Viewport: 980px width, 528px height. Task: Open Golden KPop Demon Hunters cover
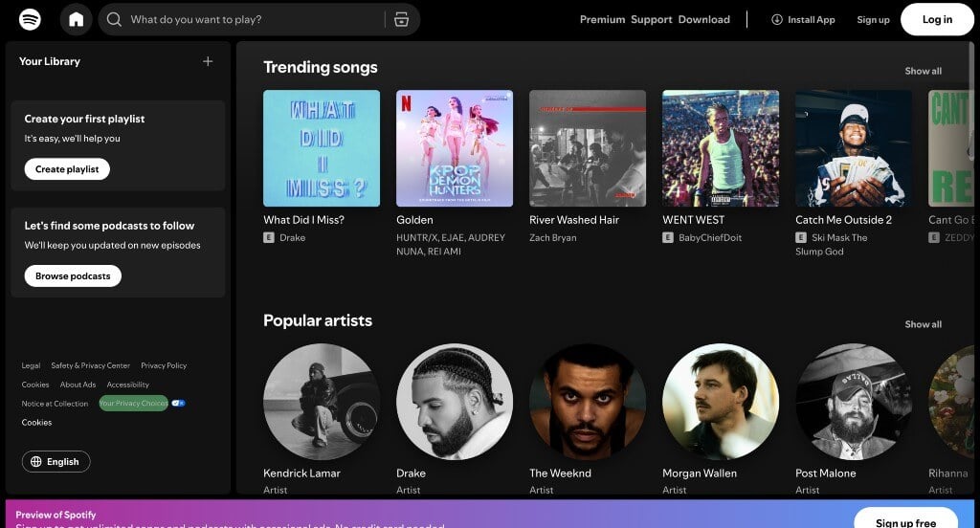pos(455,148)
